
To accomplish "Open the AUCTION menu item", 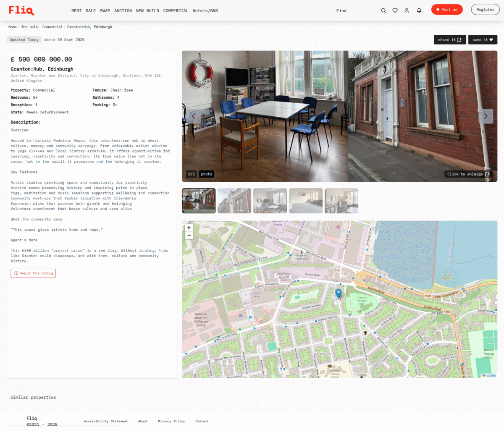I will [123, 10].
